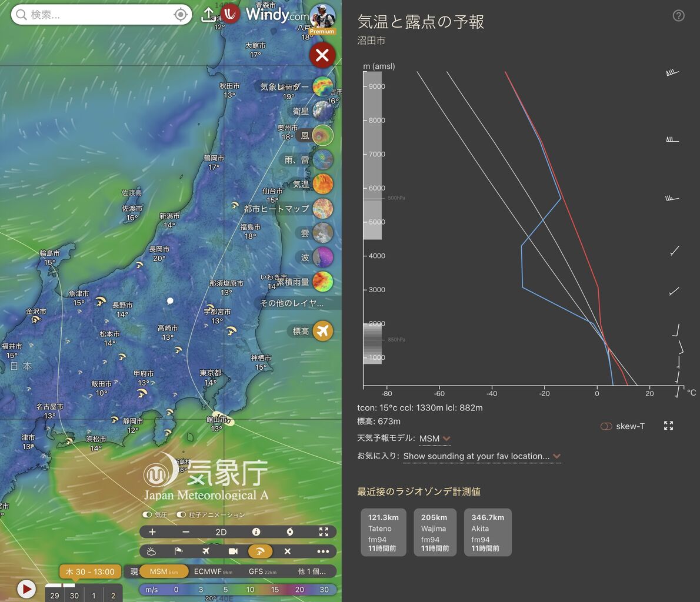The image size is (700, 602).
Task: Click the 長野市 14° city label
Action: point(122,310)
